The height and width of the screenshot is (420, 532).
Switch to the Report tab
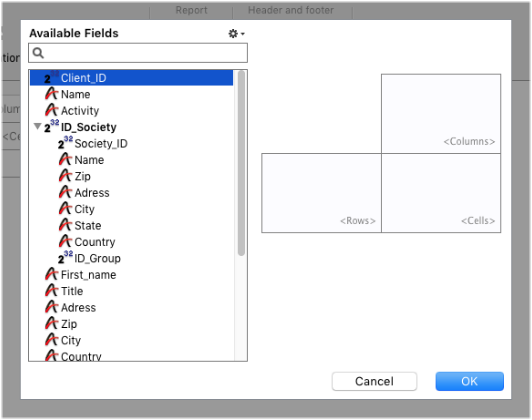click(191, 10)
